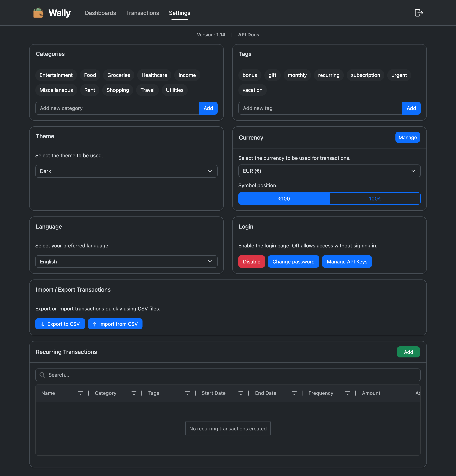Open the Start Date column filter icon
This screenshot has height=476, width=456.
click(x=241, y=393)
